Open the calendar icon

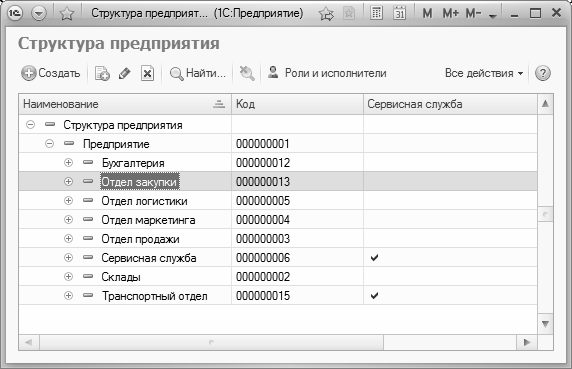click(x=399, y=13)
